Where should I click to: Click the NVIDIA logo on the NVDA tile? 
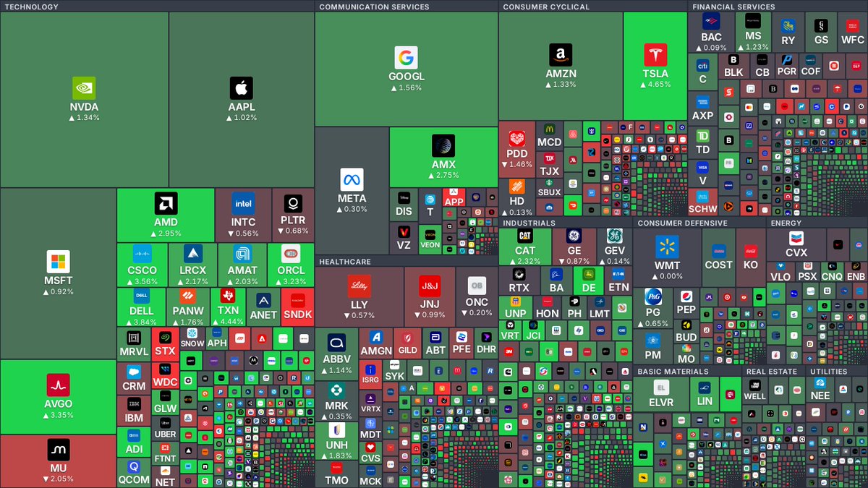click(84, 88)
